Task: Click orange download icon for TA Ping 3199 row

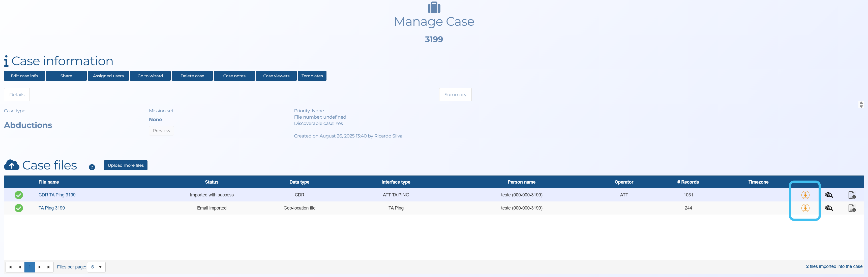Action: (x=805, y=208)
